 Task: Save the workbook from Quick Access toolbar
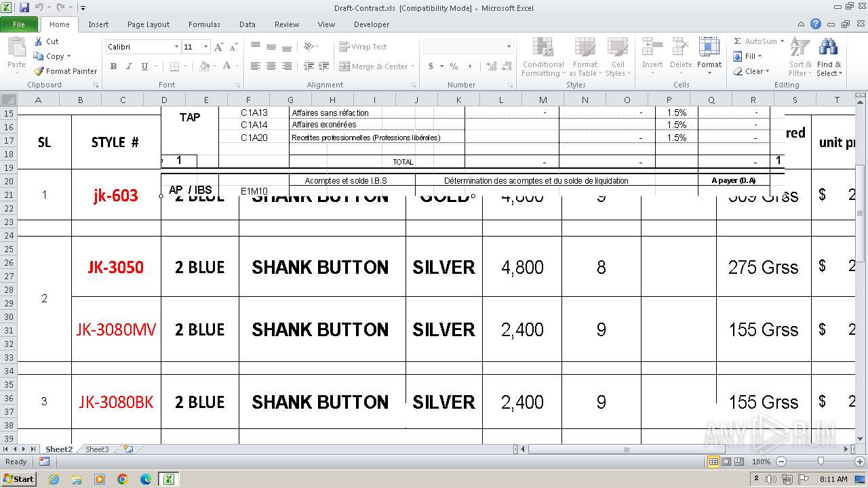(24, 8)
